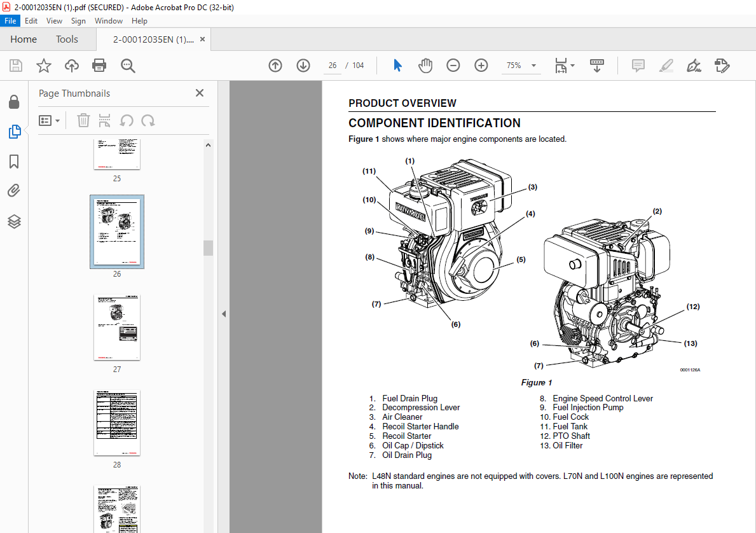This screenshot has height=533, width=756.
Task: Click the 'Figure 1' caption
Action: (x=537, y=382)
